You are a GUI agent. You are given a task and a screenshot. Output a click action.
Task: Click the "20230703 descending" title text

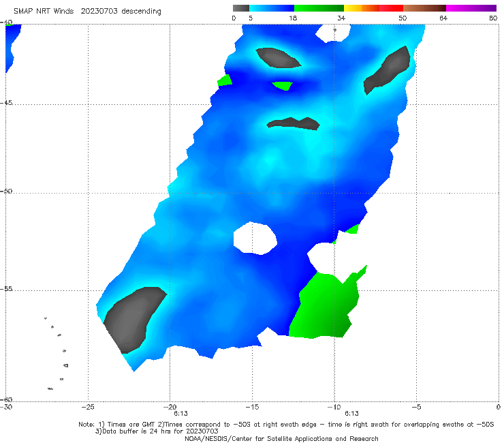tap(121, 12)
